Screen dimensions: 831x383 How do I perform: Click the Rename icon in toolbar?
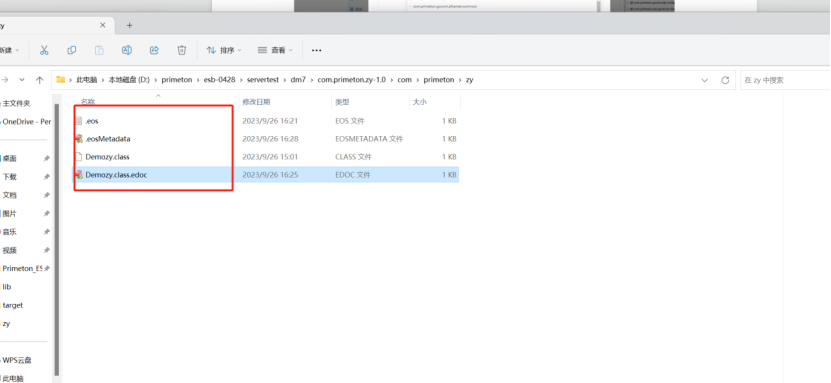127,50
